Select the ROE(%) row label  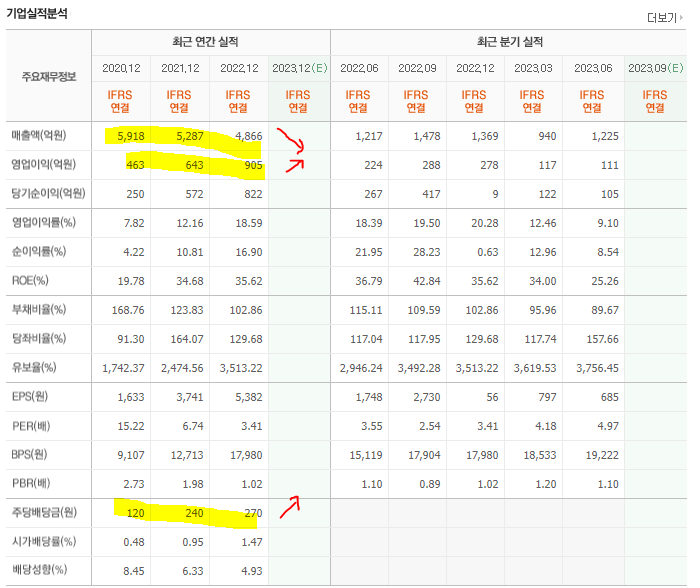coord(30,280)
